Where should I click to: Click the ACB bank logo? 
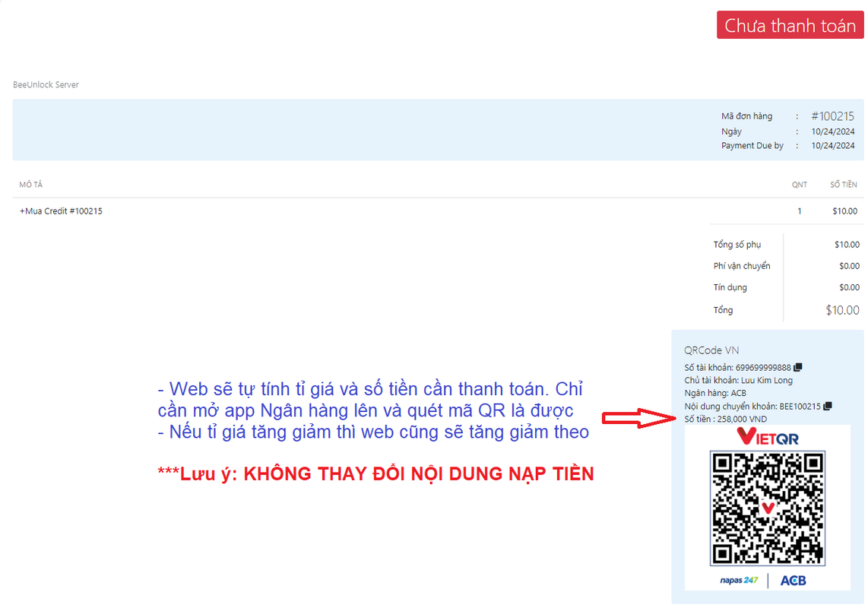(793, 581)
